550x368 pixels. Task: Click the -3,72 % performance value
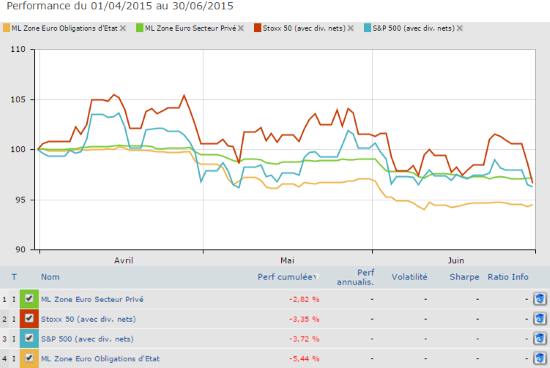click(x=304, y=339)
